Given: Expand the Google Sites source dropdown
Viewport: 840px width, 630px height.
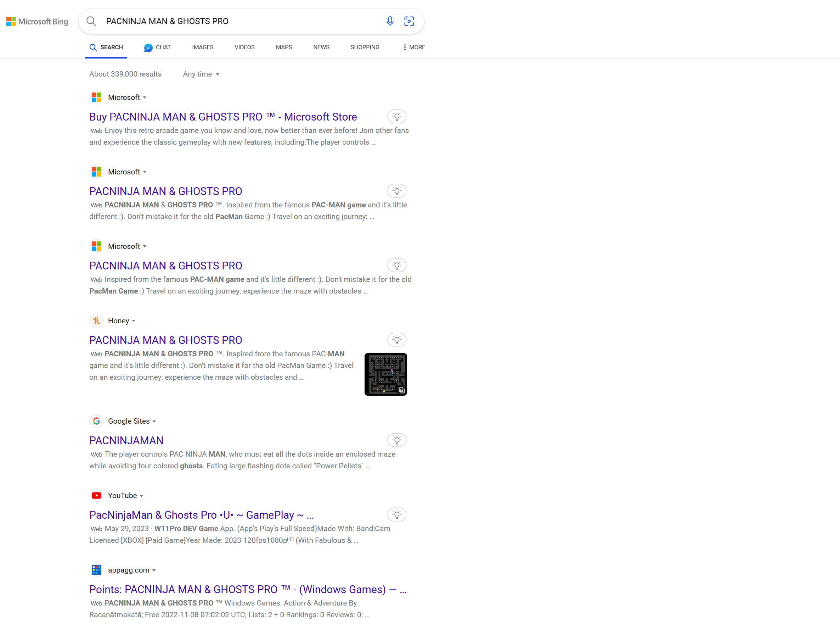Looking at the screenshot, I should tap(154, 422).
